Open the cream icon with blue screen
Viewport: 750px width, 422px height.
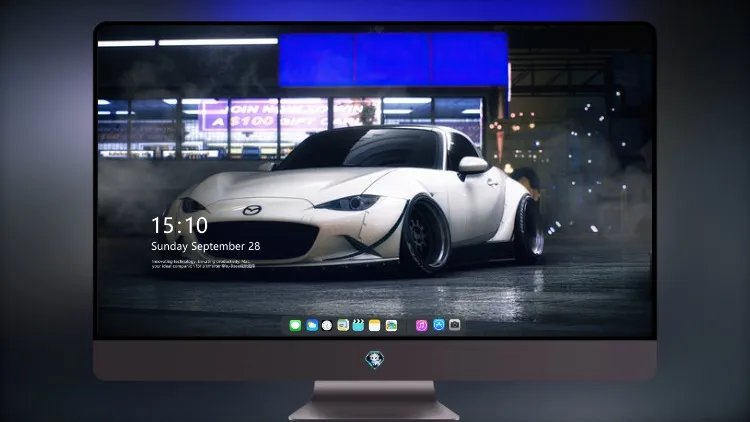343,325
